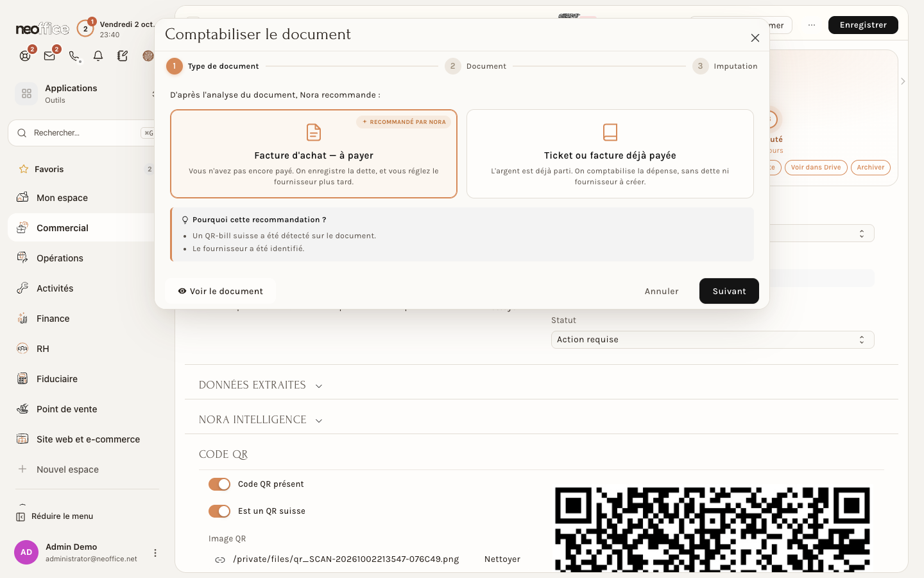Open the Commercial menu item
The height and width of the screenshot is (578, 924).
tap(81, 228)
